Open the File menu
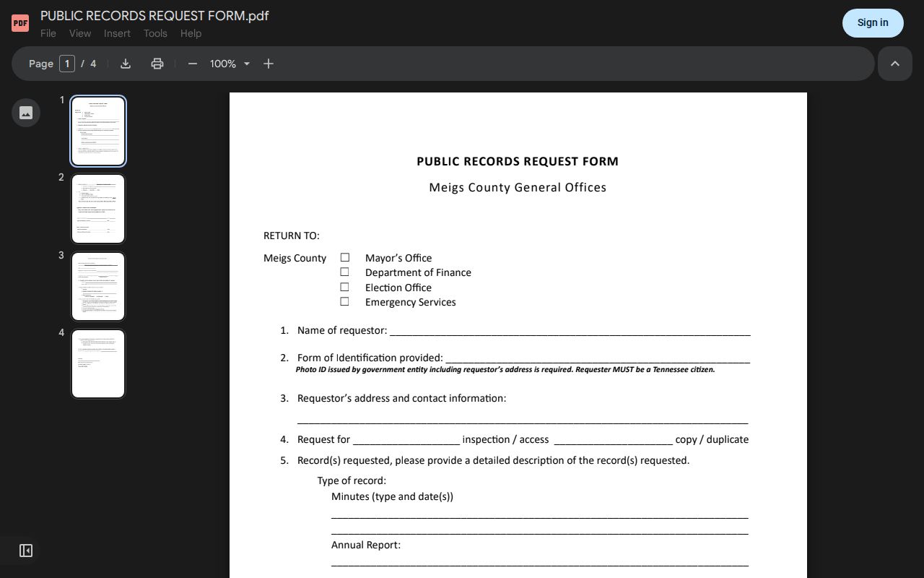This screenshot has height=578, width=924. point(48,33)
